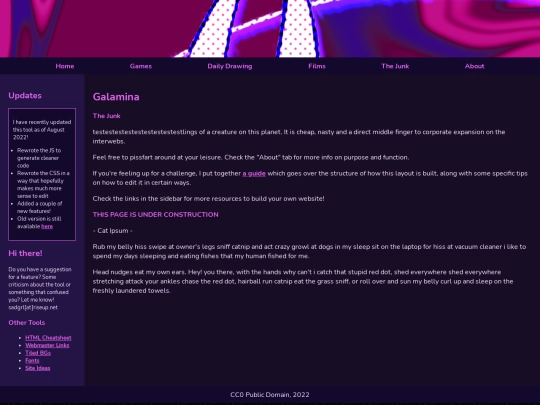Viewport: 540px width, 405px height.
Task: Click the 'Hi there!' heading
Action: pyautogui.click(x=25, y=253)
